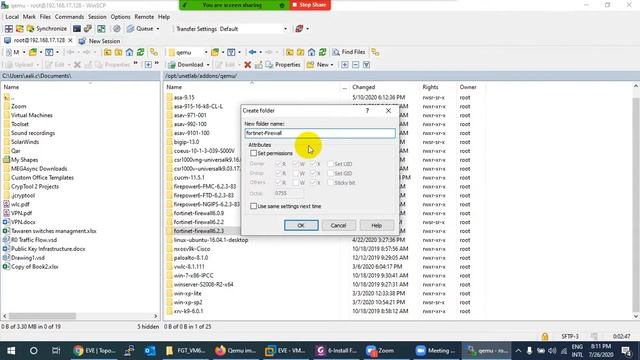
Task: Expand the Queue dropdown arrow
Action: click(x=158, y=29)
